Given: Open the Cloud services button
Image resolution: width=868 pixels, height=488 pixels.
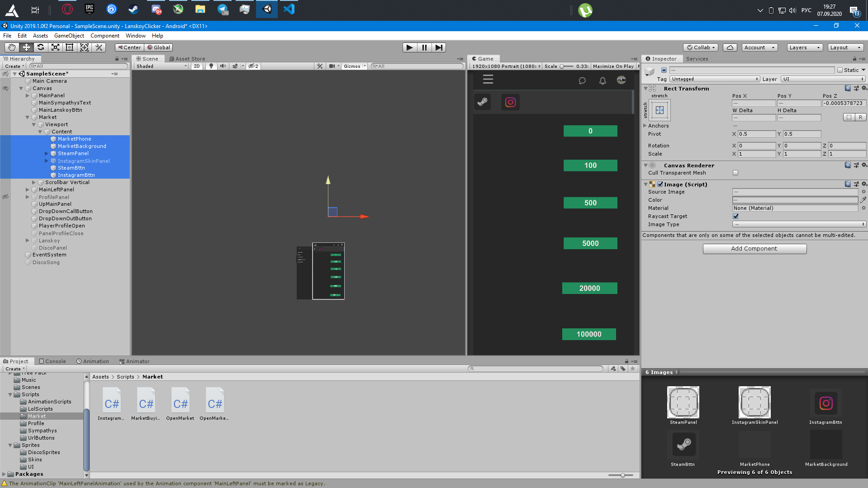Looking at the screenshot, I should coord(730,47).
